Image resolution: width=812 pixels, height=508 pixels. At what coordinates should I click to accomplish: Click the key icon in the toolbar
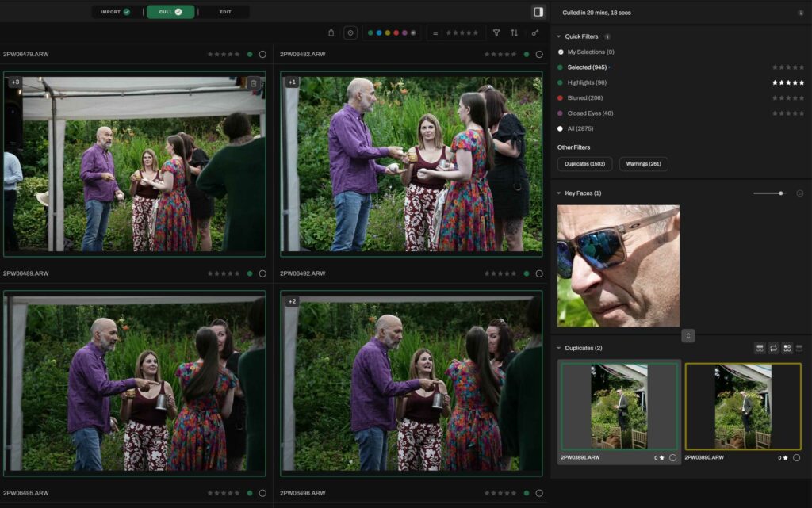[x=535, y=32]
